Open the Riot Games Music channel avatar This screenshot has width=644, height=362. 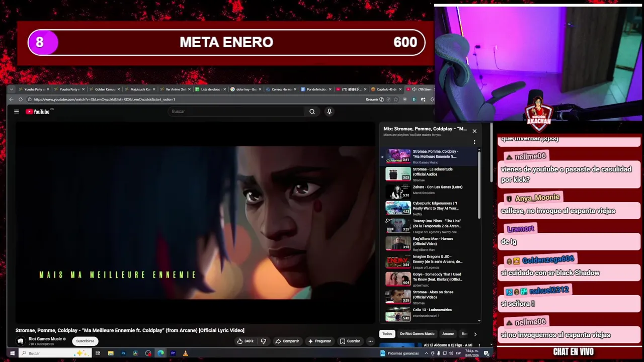(20, 341)
